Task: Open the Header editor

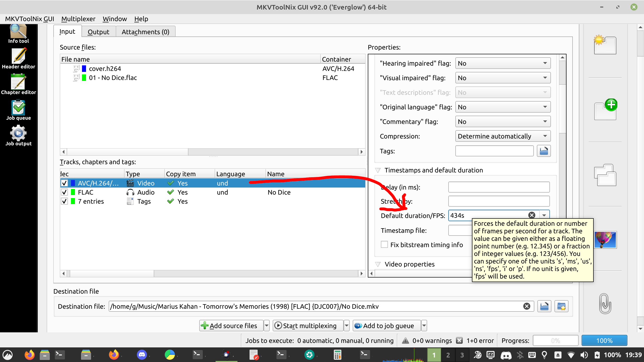Action: (x=18, y=59)
